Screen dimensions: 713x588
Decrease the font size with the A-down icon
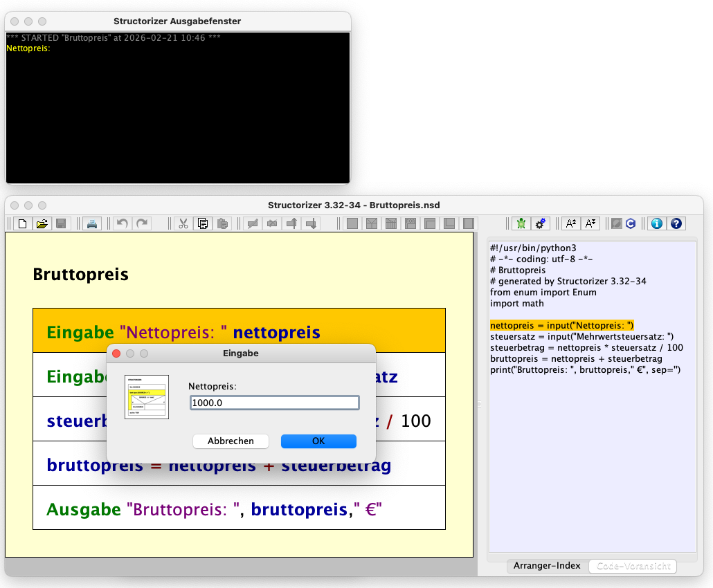click(590, 223)
